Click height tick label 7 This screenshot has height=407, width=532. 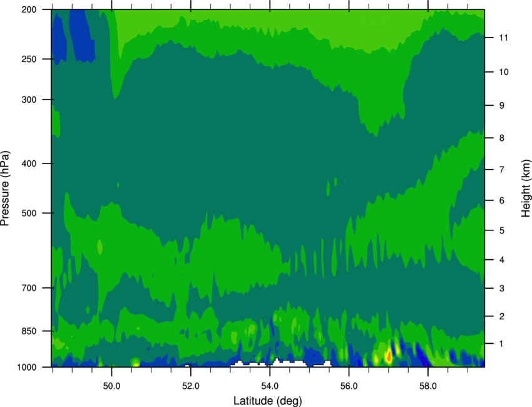pos(502,170)
